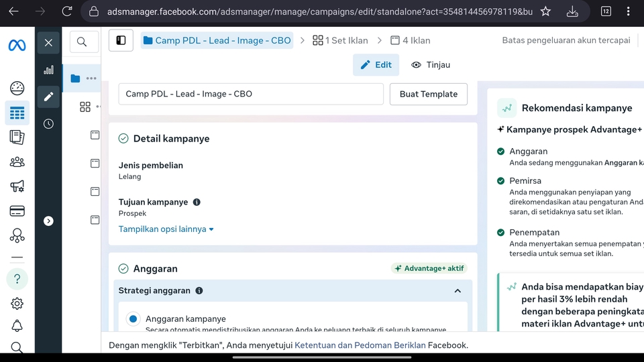Viewport: 644px width, 362px height.
Task: Expand Tampilkan opsi lainnya
Action: coord(166,229)
